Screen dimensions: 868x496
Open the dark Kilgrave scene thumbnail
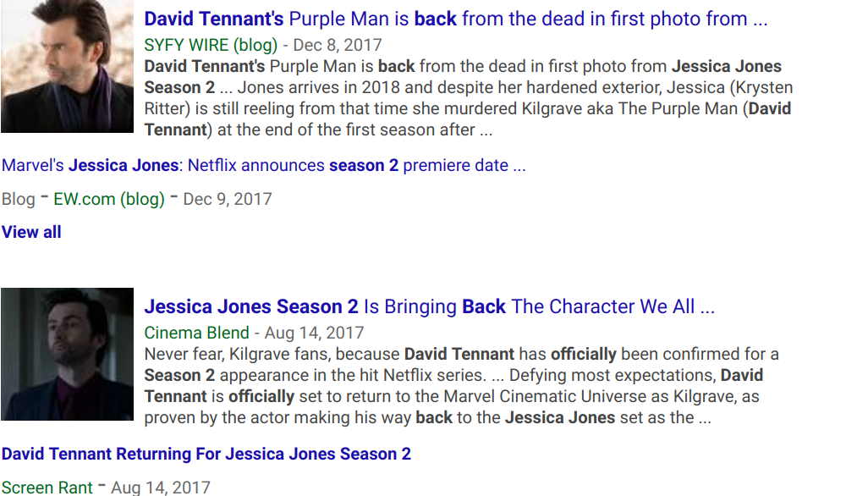tap(67, 354)
